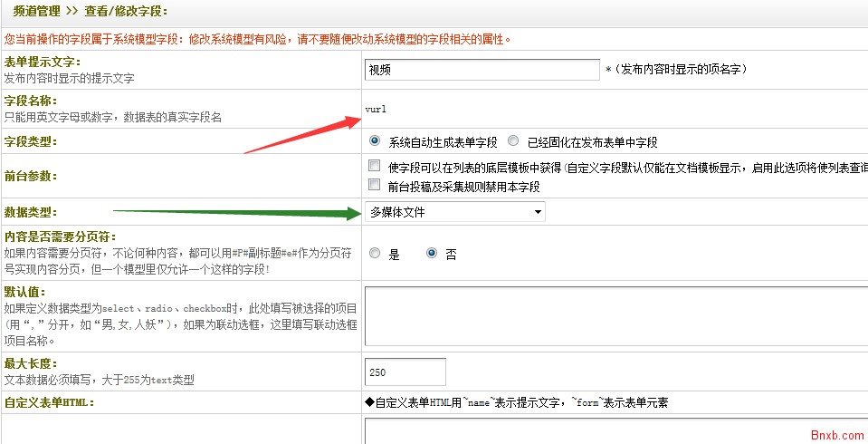Click the asterisk beside the 视频 input
This screenshot has height=444, width=868.
(x=608, y=70)
